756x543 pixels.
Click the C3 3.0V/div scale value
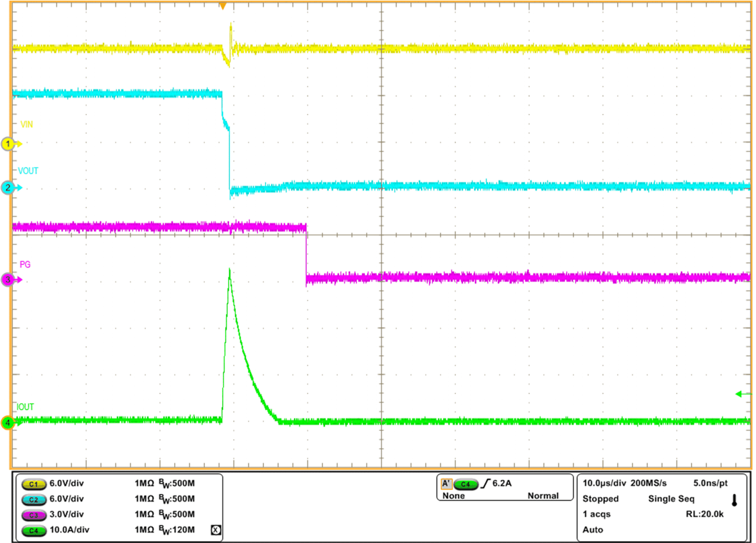67,514
